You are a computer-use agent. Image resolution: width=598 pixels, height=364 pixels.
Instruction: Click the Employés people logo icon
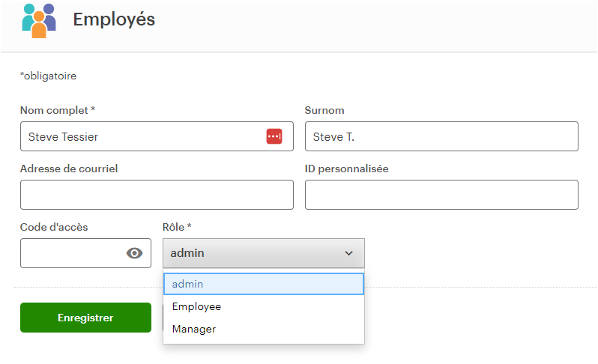pos(39,21)
